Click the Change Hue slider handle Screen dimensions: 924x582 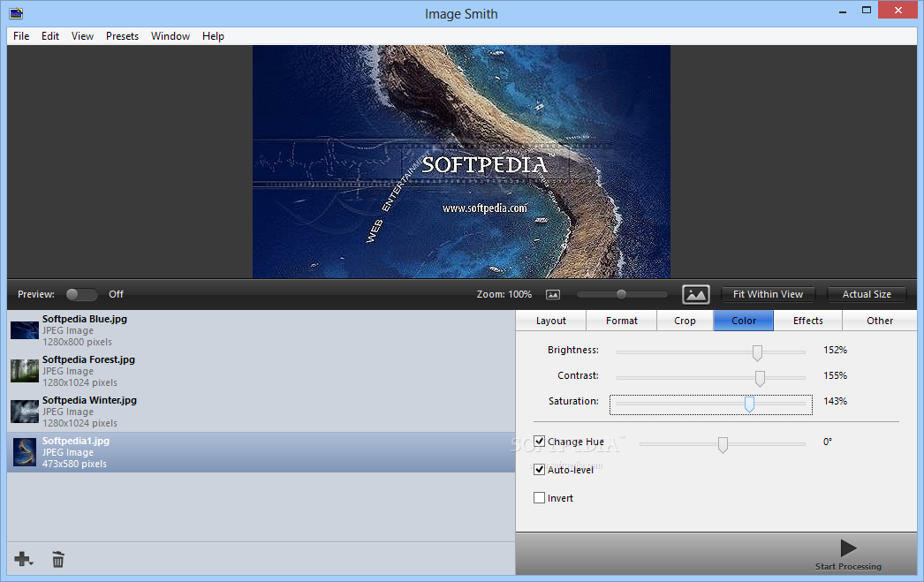click(723, 445)
